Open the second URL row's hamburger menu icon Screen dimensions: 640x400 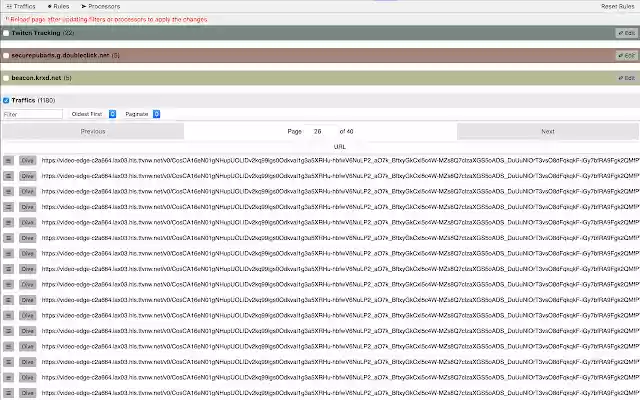pyautogui.click(x=9, y=176)
